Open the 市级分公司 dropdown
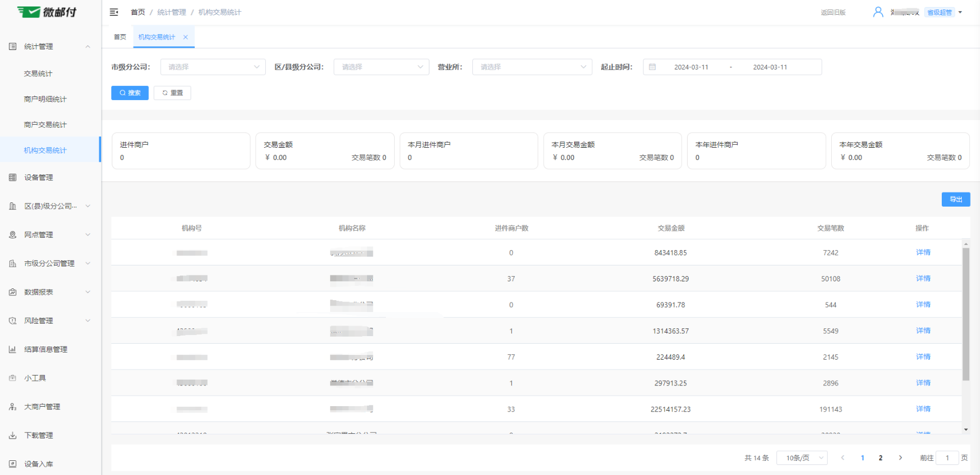This screenshot has height=475, width=980. tap(213, 67)
